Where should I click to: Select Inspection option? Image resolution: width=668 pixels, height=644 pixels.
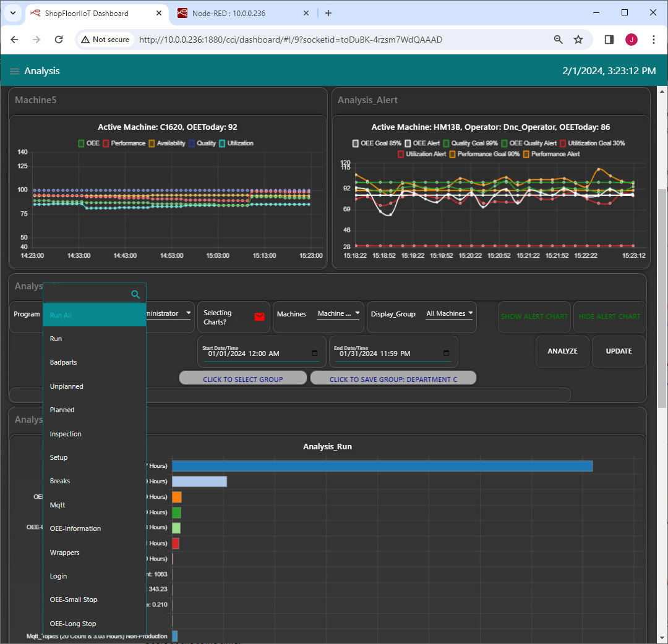coord(95,434)
